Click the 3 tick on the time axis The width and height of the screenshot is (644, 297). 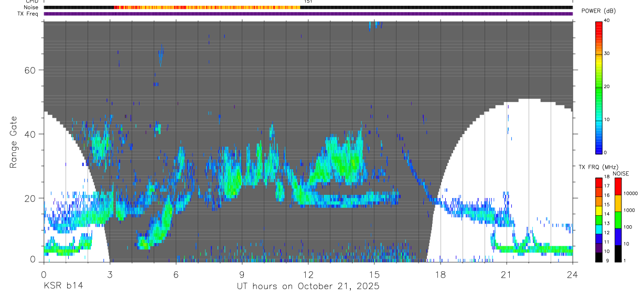pos(110,274)
